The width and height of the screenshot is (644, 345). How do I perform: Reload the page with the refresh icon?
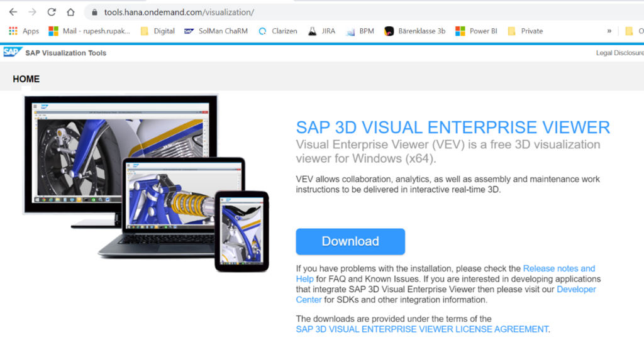[52, 12]
